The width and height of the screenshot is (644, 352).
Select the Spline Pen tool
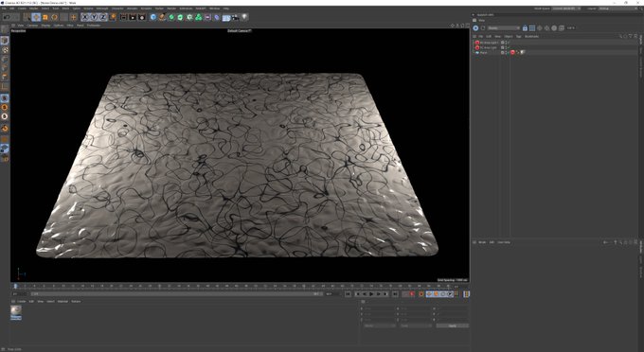pyautogui.click(x=162, y=17)
